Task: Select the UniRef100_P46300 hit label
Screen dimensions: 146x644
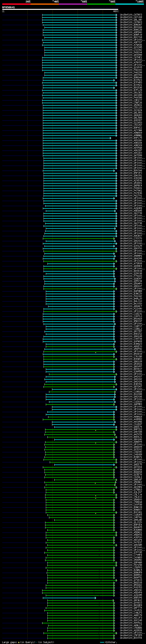Action: pos(131,70)
